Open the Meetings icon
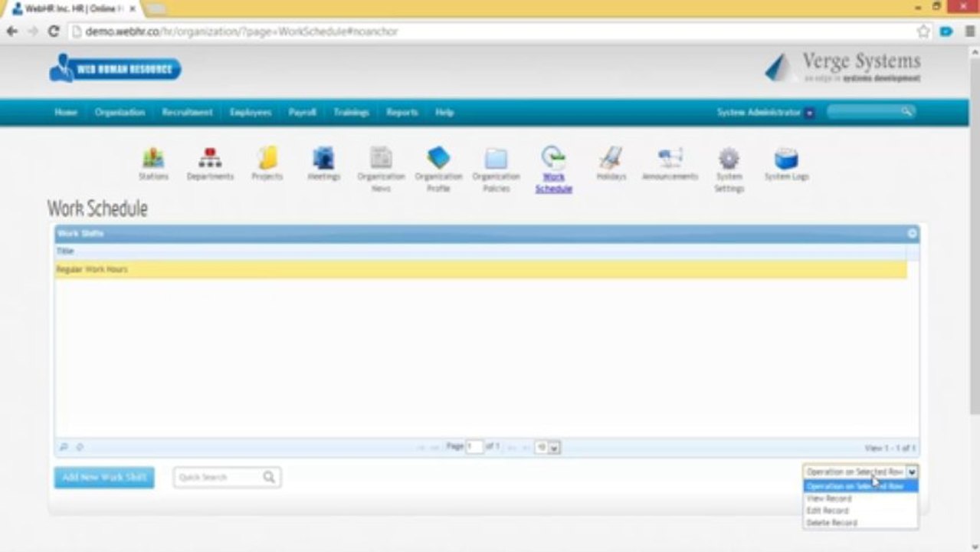980x552 pixels. click(323, 158)
